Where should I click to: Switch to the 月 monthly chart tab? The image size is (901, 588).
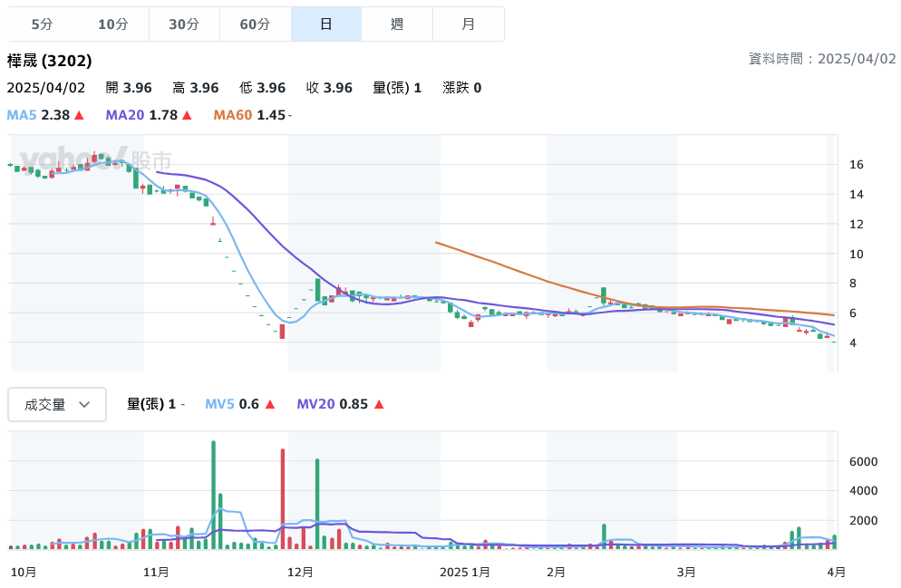pos(469,24)
